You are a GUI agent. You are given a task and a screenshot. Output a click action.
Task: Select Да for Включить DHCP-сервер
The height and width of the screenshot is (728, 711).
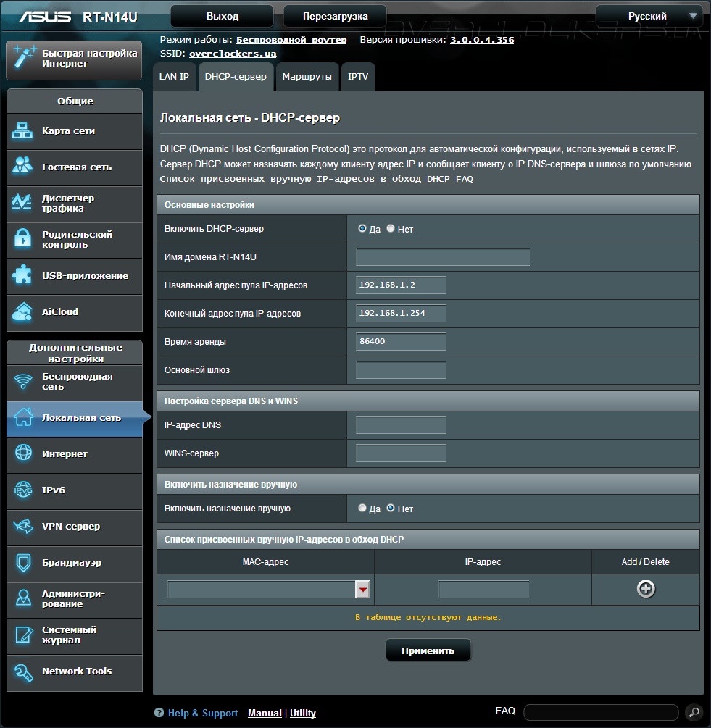[362, 228]
